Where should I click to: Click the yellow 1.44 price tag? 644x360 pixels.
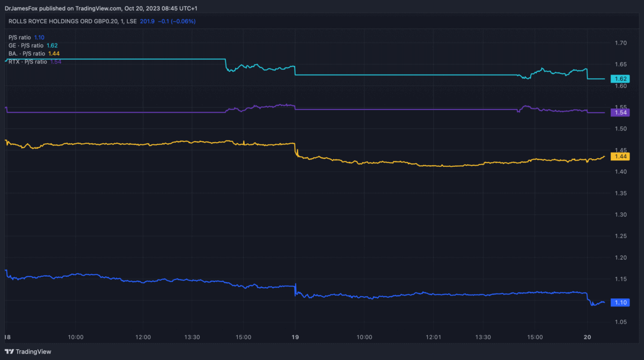click(x=621, y=156)
